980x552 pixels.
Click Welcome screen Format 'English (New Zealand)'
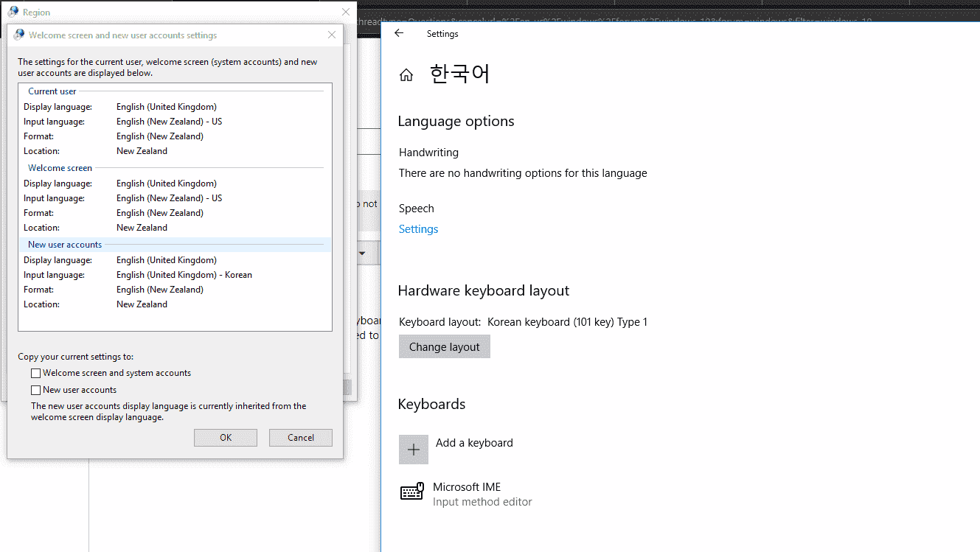160,213
